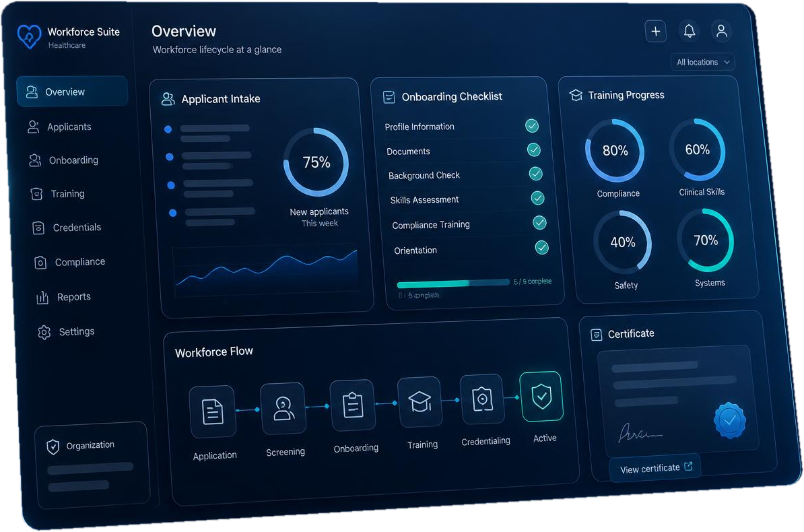Click the plus add button in header
The width and height of the screenshot is (804, 532).
[655, 31]
